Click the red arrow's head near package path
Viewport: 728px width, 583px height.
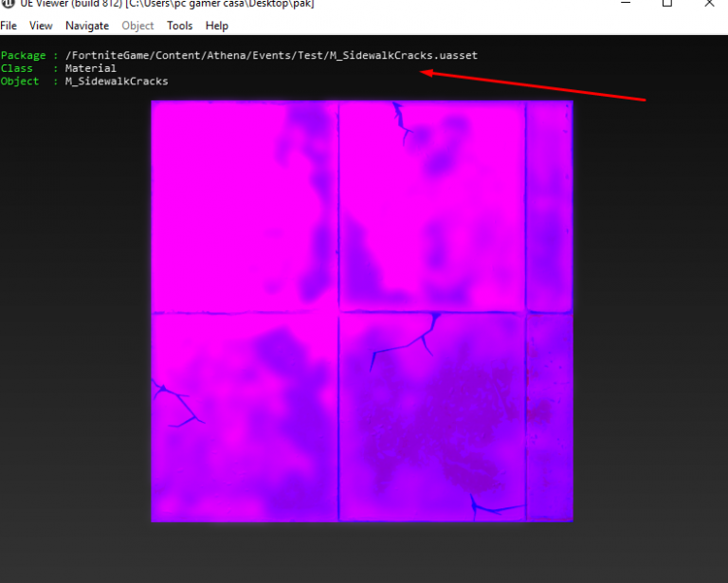click(x=428, y=71)
